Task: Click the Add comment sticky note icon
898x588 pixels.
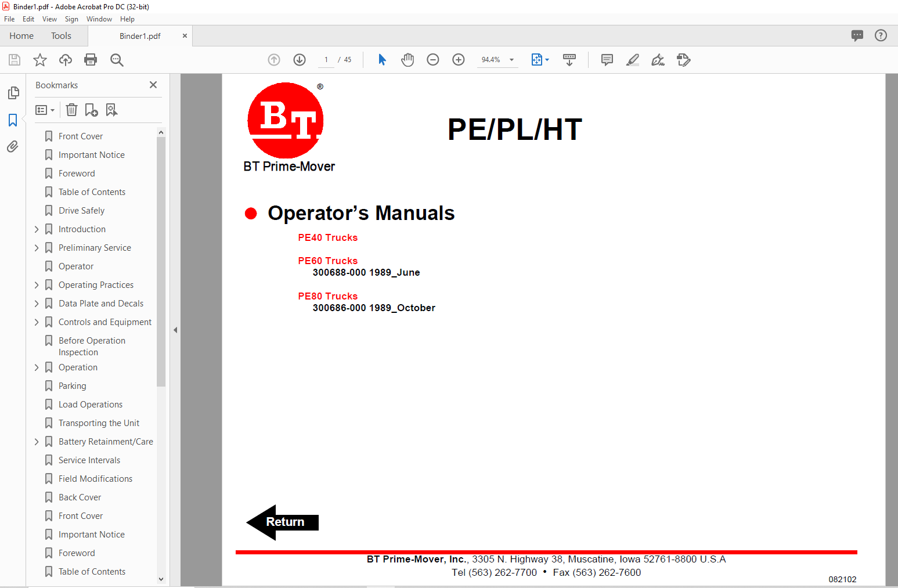Action: (607, 60)
